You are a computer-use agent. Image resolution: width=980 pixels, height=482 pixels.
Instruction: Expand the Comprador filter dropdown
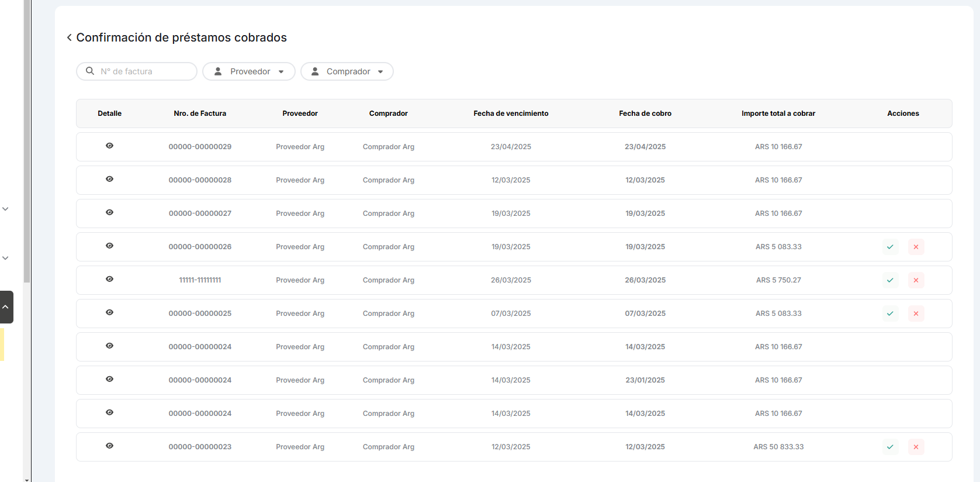click(347, 71)
